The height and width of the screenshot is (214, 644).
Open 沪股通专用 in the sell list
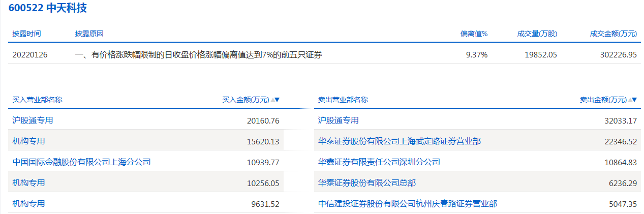(x=339, y=120)
